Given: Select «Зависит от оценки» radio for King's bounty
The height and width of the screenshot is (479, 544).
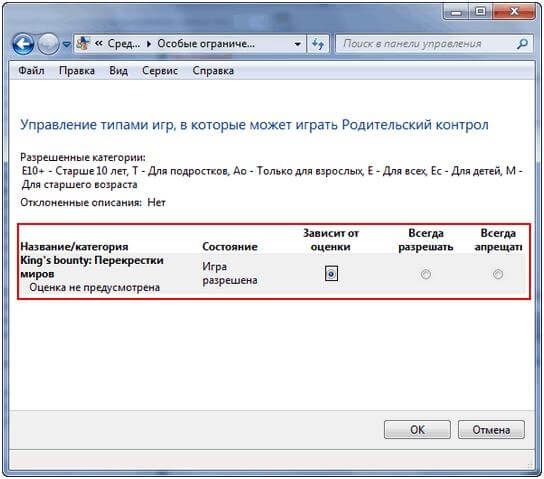Looking at the screenshot, I should 331,274.
